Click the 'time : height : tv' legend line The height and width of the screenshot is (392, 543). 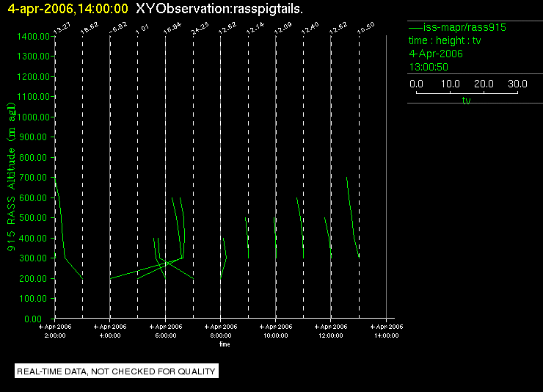coord(445,40)
